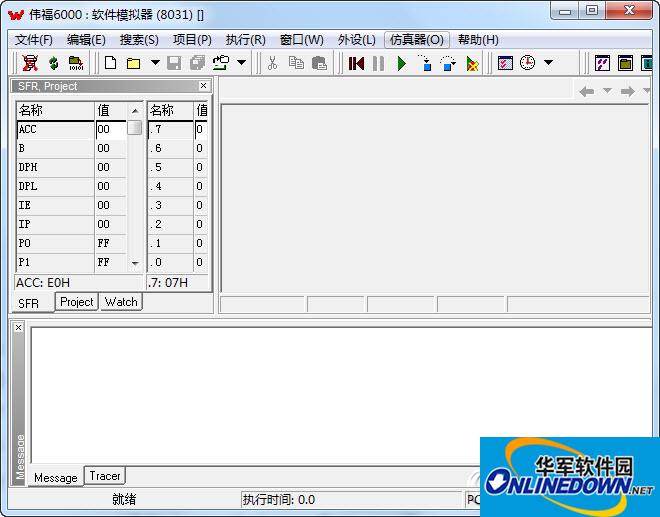Switch to the Watch tab

tap(121, 302)
